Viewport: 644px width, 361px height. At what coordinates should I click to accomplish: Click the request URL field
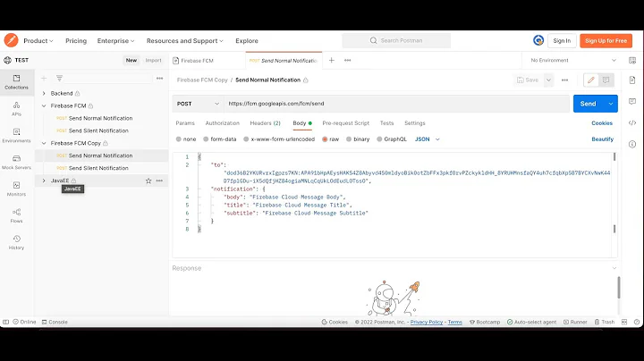tap(396, 104)
